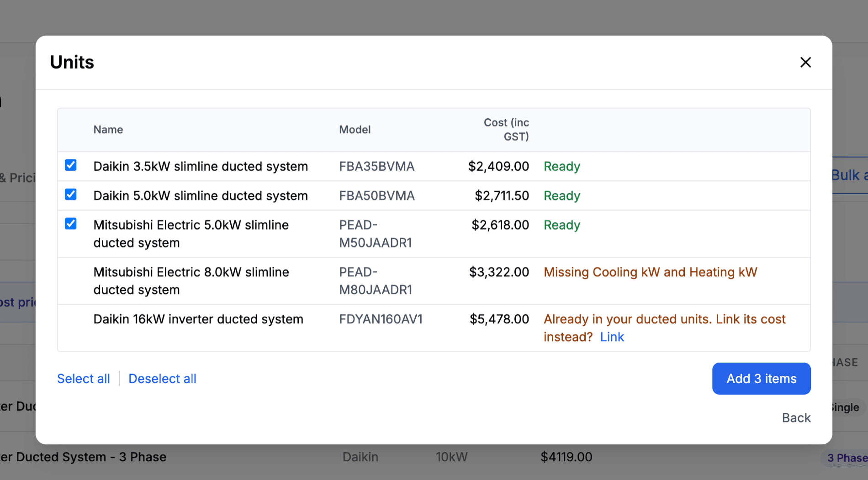
Task: Click Ready status for PEAD-M50JAADR1 row
Action: tap(562, 225)
